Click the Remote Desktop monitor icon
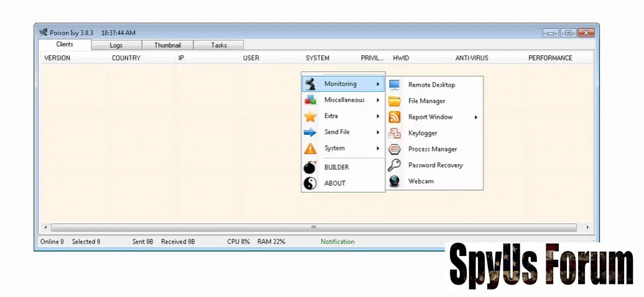This screenshot has height=297, width=644. [394, 85]
